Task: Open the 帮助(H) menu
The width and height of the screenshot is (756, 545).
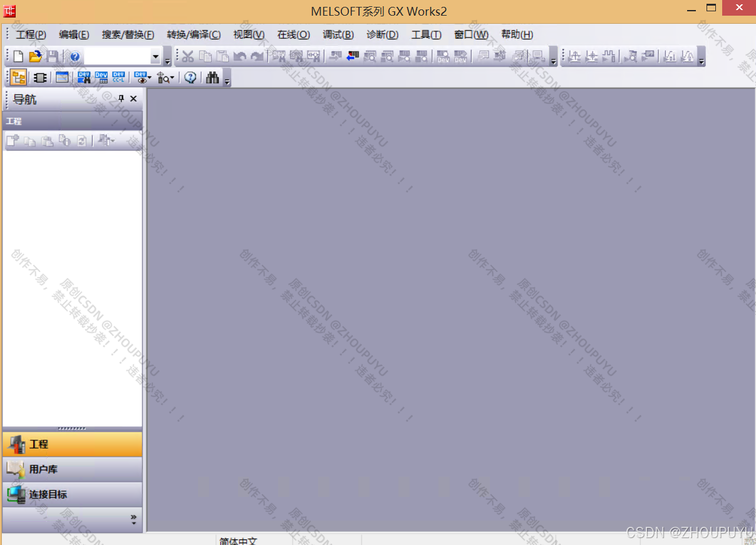Action: (517, 34)
